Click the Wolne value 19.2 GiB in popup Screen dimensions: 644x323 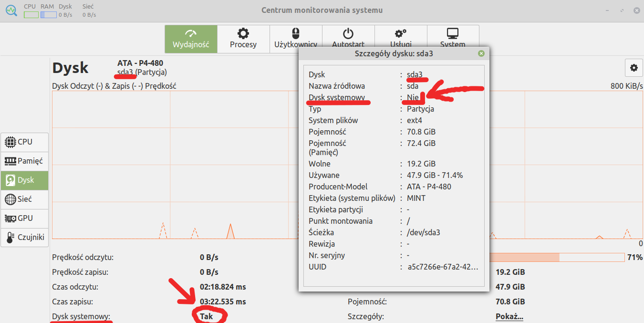[421, 164]
